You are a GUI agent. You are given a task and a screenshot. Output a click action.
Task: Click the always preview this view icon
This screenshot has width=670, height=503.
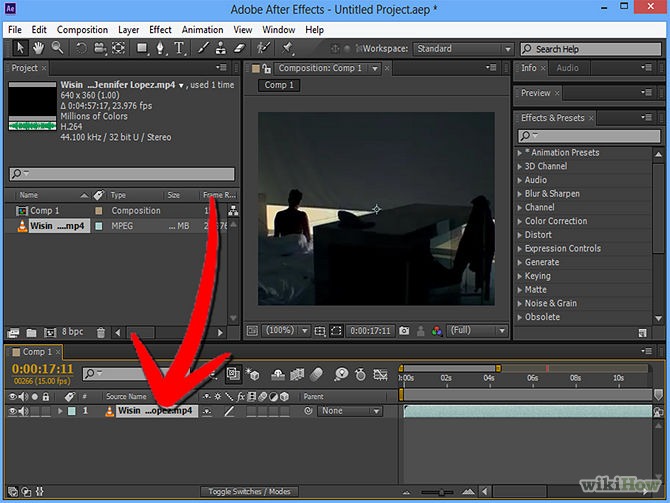coord(252,331)
